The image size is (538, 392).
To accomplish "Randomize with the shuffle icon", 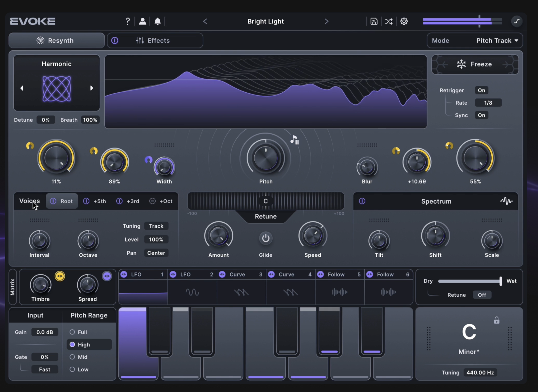I will (389, 21).
